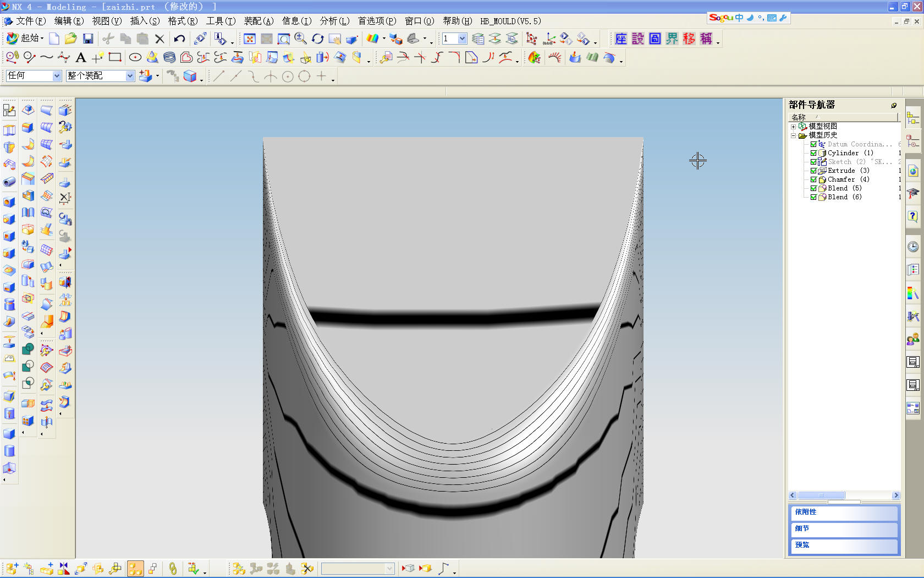Select the Helix spring tool icon

(169, 57)
